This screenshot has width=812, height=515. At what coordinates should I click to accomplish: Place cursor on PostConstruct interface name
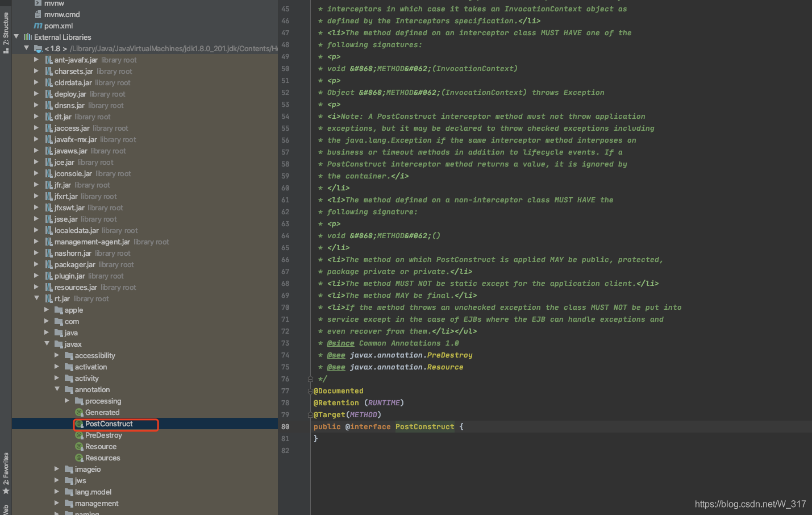(x=425, y=427)
